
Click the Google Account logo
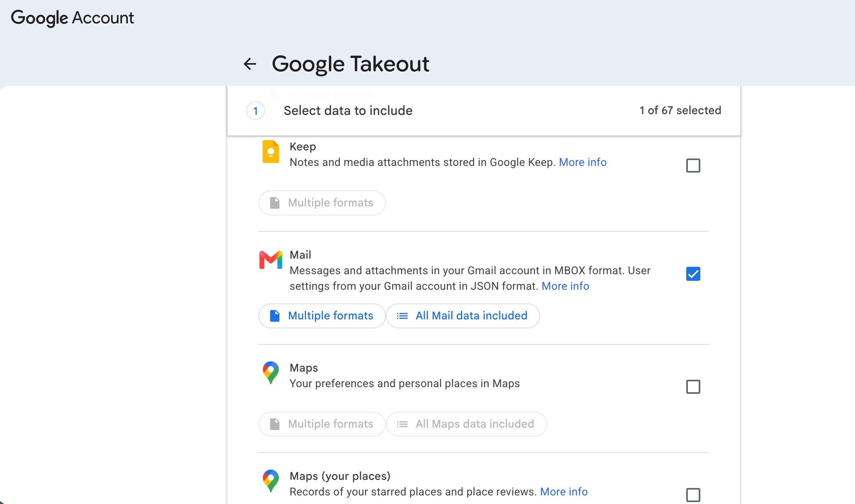[72, 18]
